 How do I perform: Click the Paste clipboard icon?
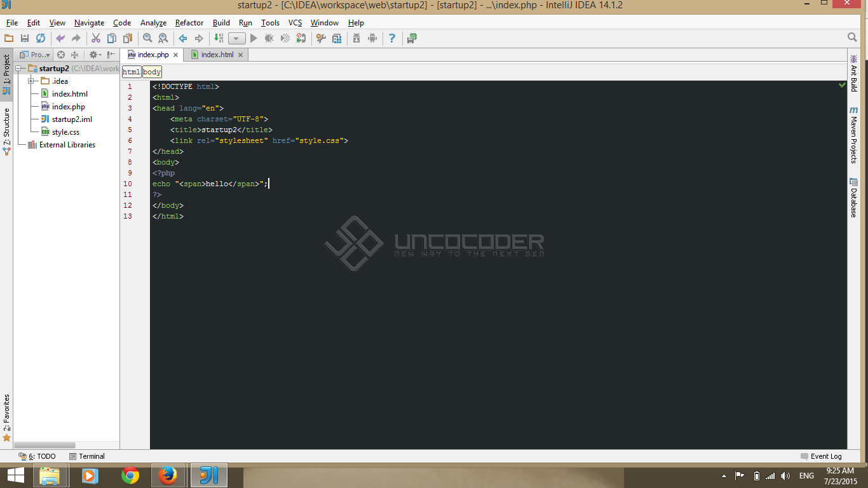(x=128, y=38)
